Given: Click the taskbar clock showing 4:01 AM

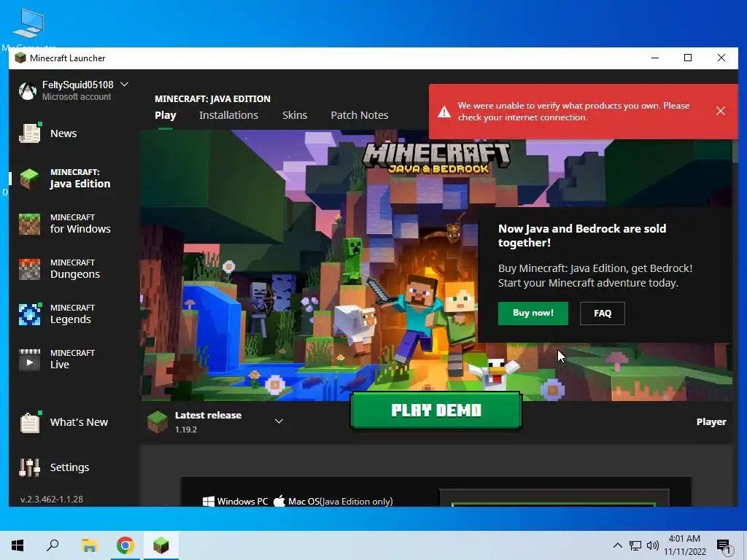Looking at the screenshot, I should [x=684, y=545].
